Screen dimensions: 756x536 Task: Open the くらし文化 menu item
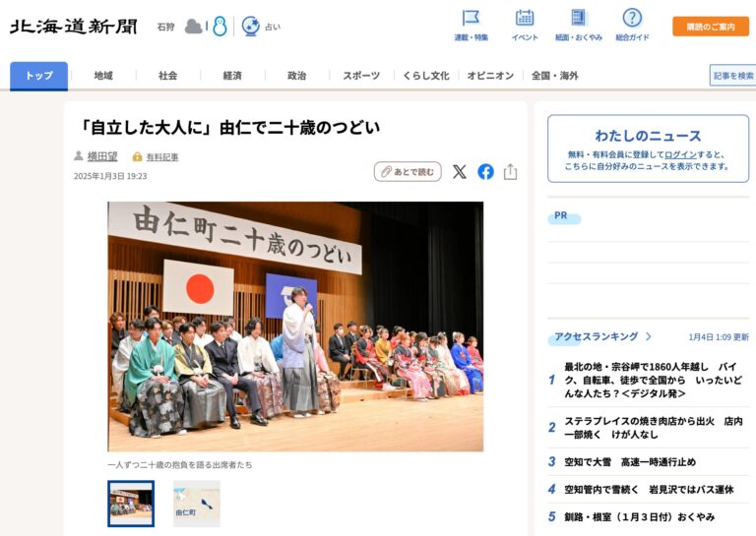click(x=426, y=76)
